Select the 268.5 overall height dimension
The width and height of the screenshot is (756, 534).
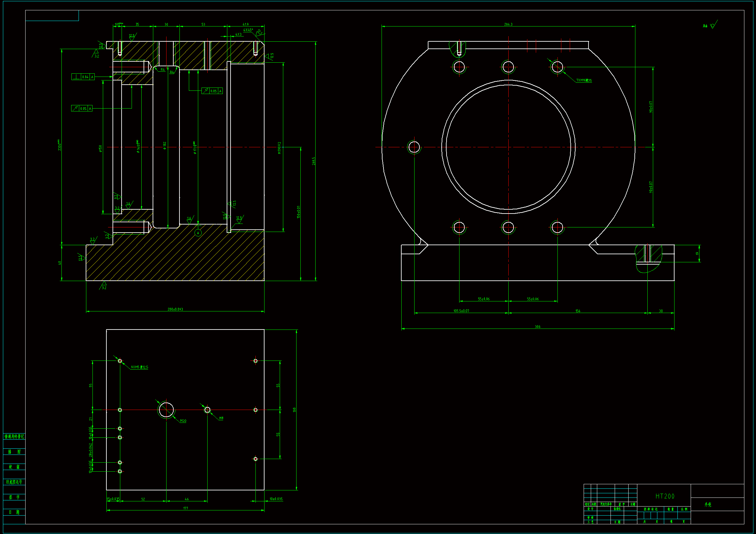[x=314, y=161]
